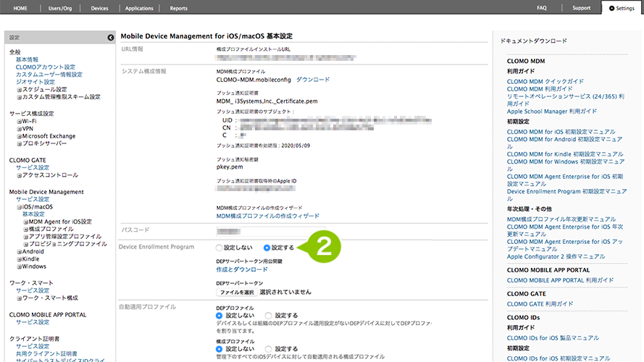Select the MDM_ i3Systems,Inc._Certificate.pem text
644x362 pixels.
267,101
